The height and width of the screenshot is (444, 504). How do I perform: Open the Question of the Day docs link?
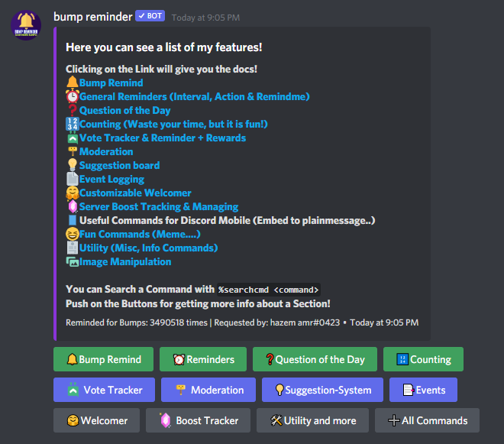point(124,110)
